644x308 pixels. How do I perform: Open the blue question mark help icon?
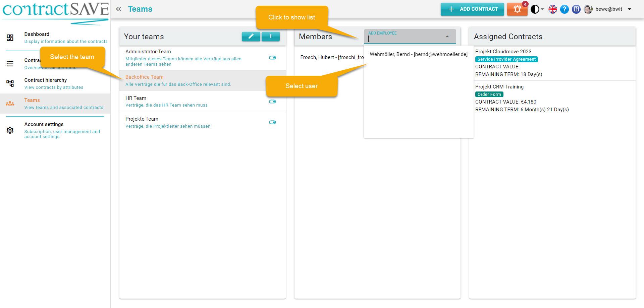(565, 9)
